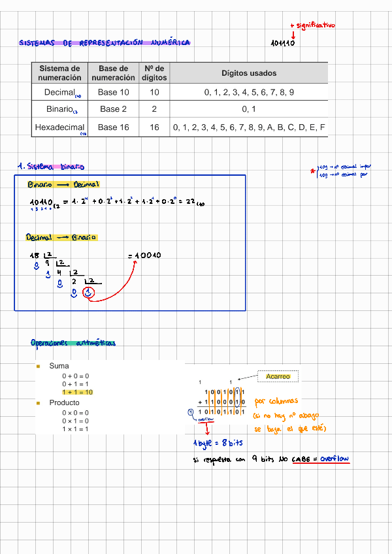Select the 'Base 2' table cell
The image size is (392, 554).
point(114,110)
